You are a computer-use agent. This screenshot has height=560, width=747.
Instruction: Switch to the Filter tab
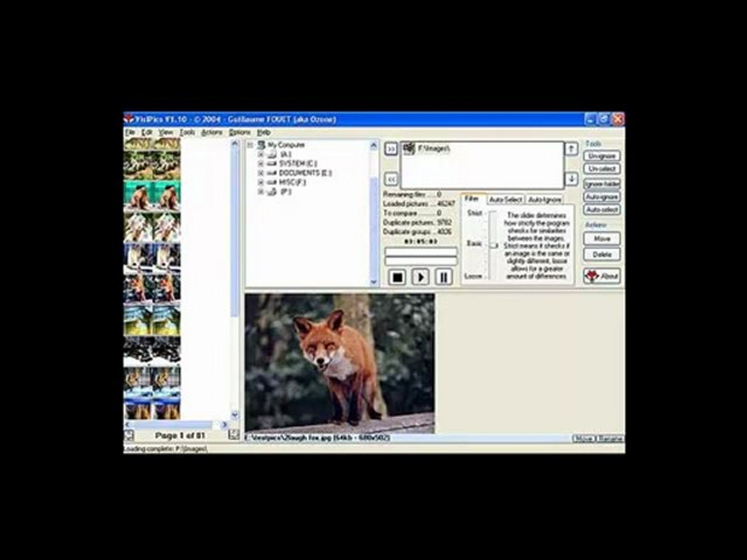(x=472, y=199)
